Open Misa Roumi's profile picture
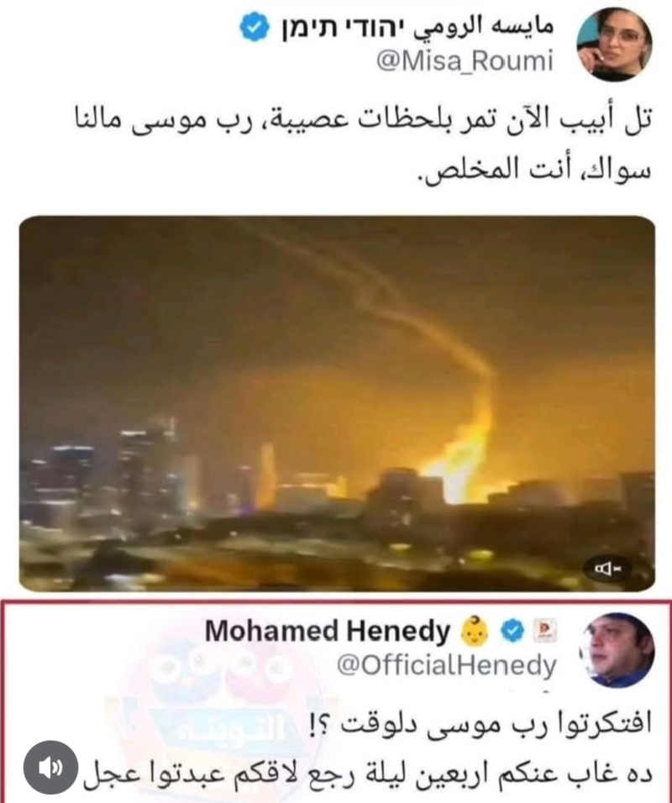Screen dimensions: 672x803 [614, 45]
